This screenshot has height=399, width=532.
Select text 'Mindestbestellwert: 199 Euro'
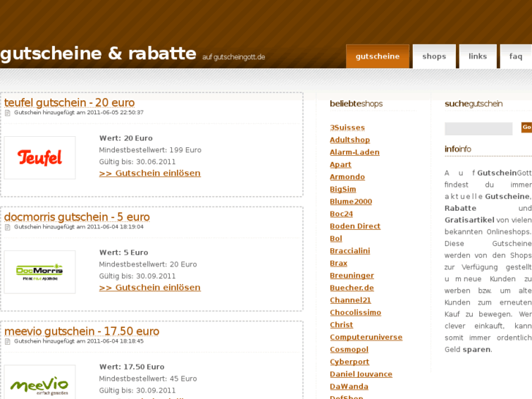tap(150, 150)
